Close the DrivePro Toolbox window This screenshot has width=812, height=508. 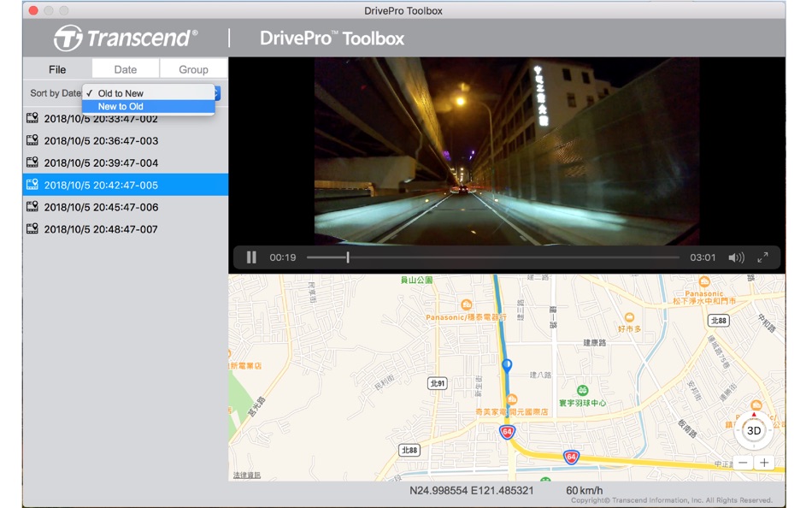pyautogui.click(x=33, y=10)
